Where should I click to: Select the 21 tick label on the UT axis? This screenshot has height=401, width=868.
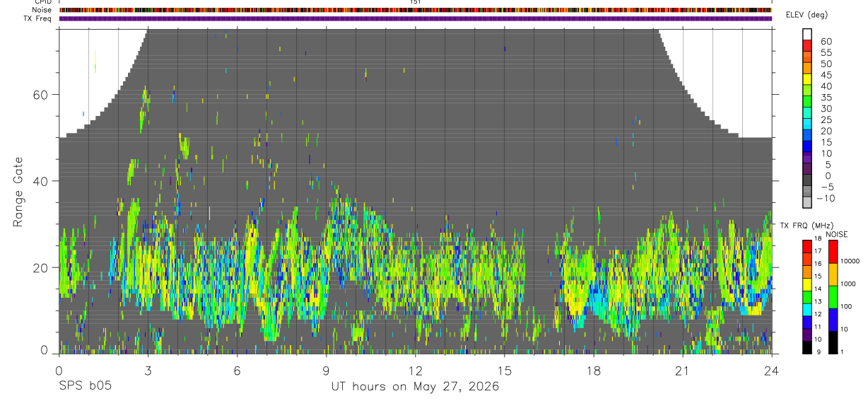pyautogui.click(x=682, y=370)
